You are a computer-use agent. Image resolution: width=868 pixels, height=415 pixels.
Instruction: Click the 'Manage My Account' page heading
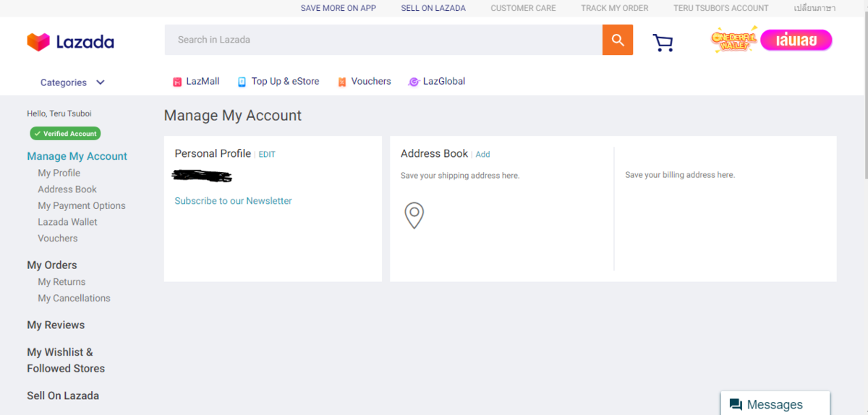233,116
